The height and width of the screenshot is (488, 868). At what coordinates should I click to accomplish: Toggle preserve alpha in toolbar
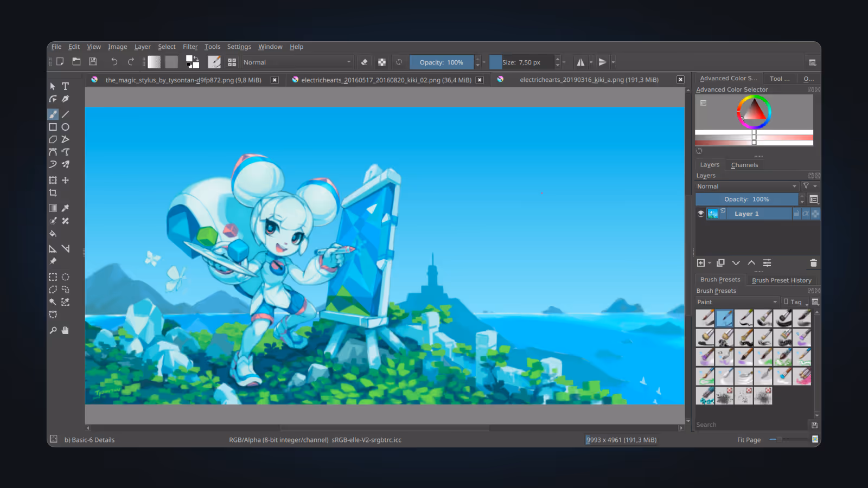tap(382, 62)
